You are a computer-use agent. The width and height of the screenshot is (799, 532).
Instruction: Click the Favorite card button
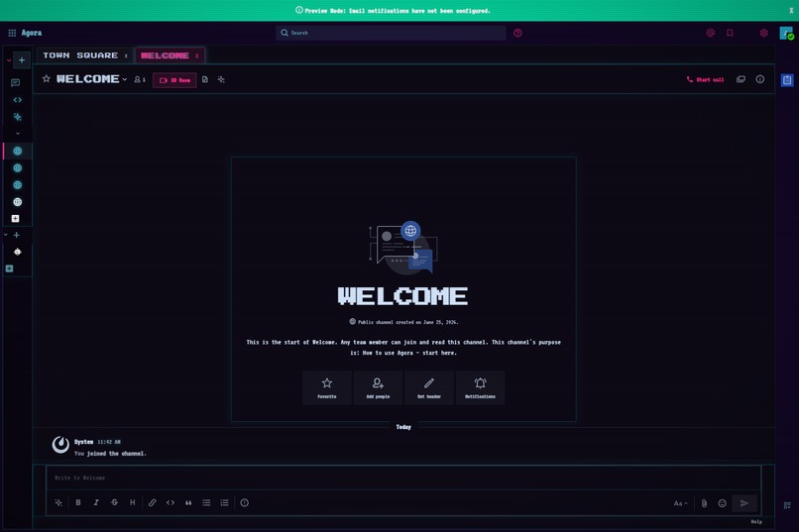coord(326,388)
